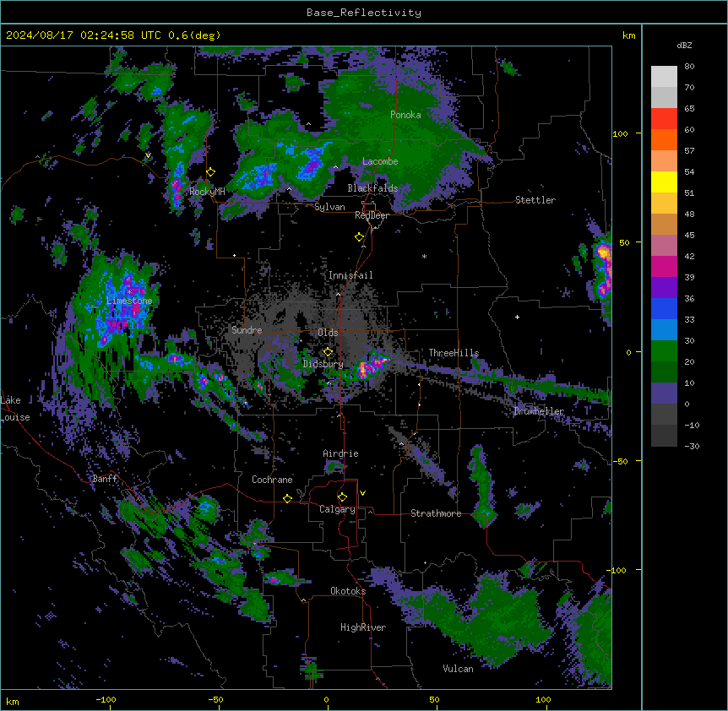Click the yellow diamond marker beside RockyMH
This screenshot has width=728, height=711.
pyautogui.click(x=211, y=172)
